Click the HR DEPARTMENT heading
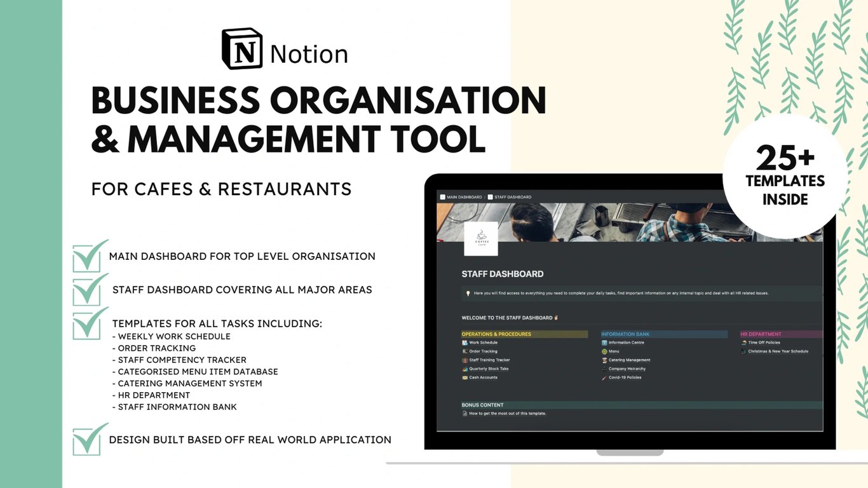This screenshot has height=488, width=868. click(x=761, y=334)
